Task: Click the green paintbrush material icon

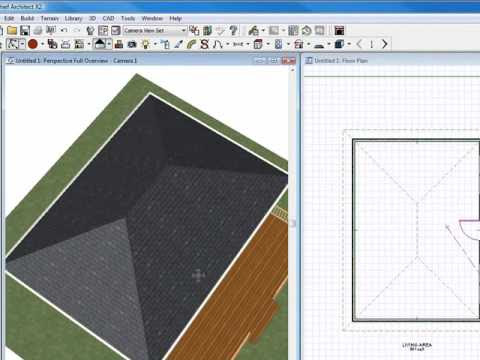Action: pos(191,44)
